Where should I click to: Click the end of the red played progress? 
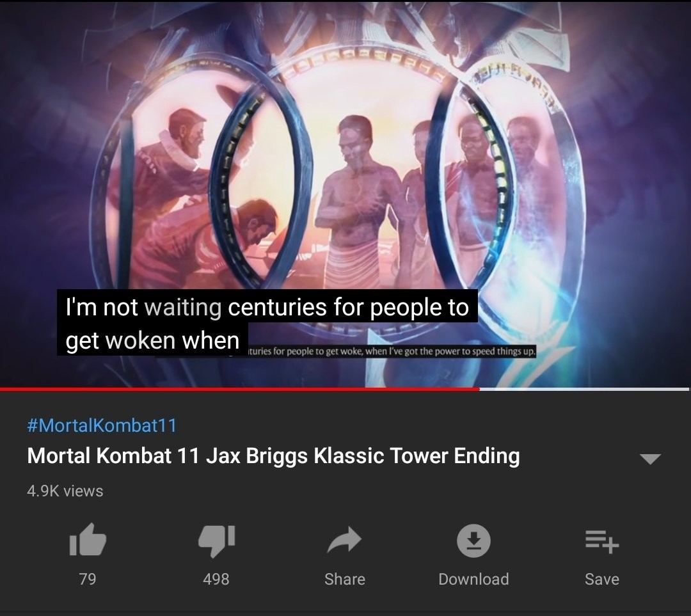click(x=479, y=389)
